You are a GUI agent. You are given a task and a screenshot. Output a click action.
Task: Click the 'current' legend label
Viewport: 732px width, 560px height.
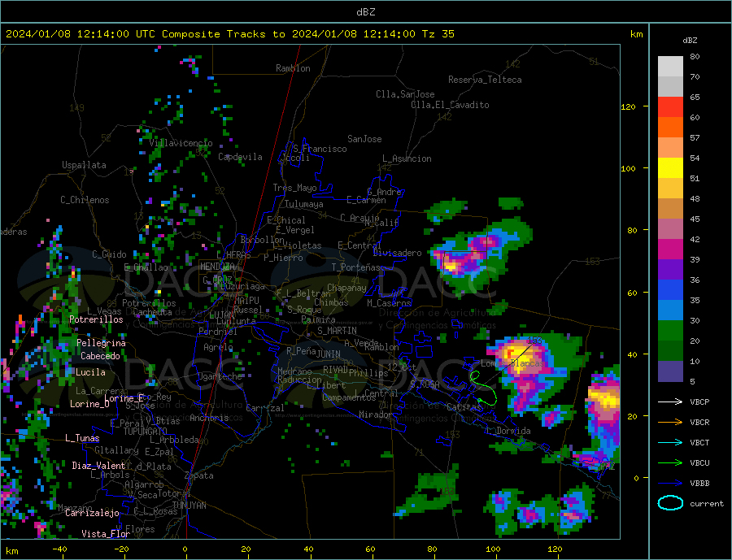coord(707,504)
